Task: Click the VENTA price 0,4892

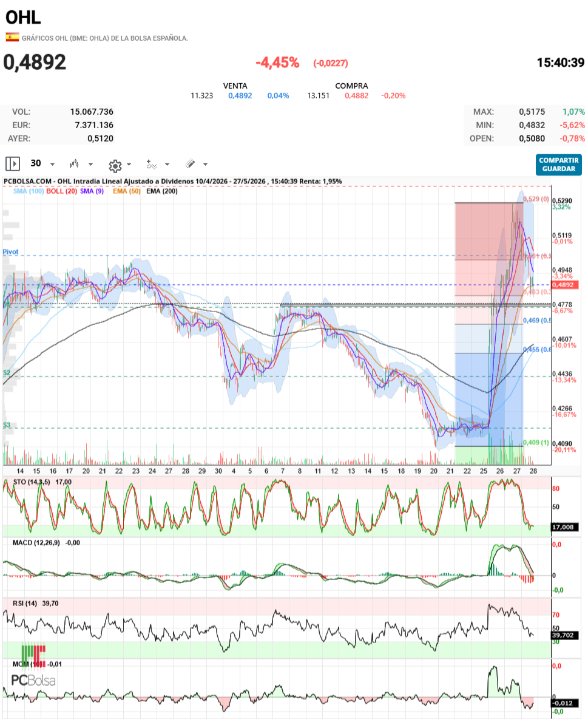Action: pyautogui.click(x=240, y=96)
